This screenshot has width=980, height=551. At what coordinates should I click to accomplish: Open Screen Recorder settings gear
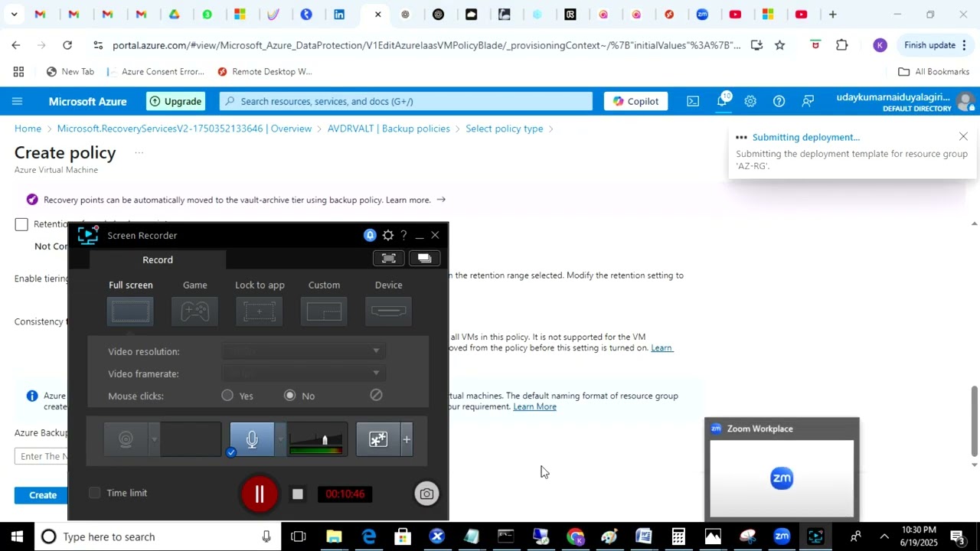(388, 235)
